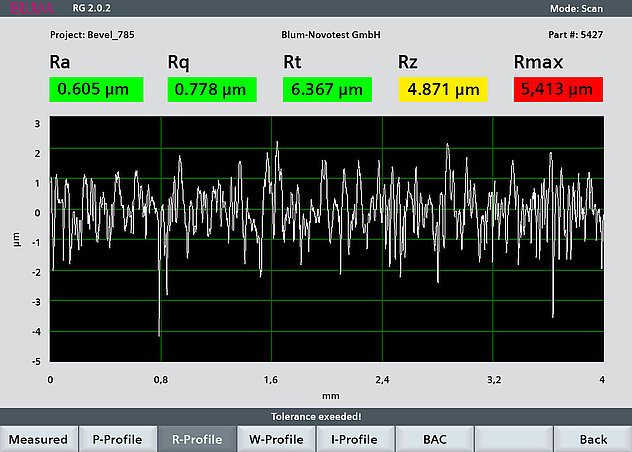The height and width of the screenshot is (452, 632).
Task: Select the R-Profile tab
Action: pos(197,439)
